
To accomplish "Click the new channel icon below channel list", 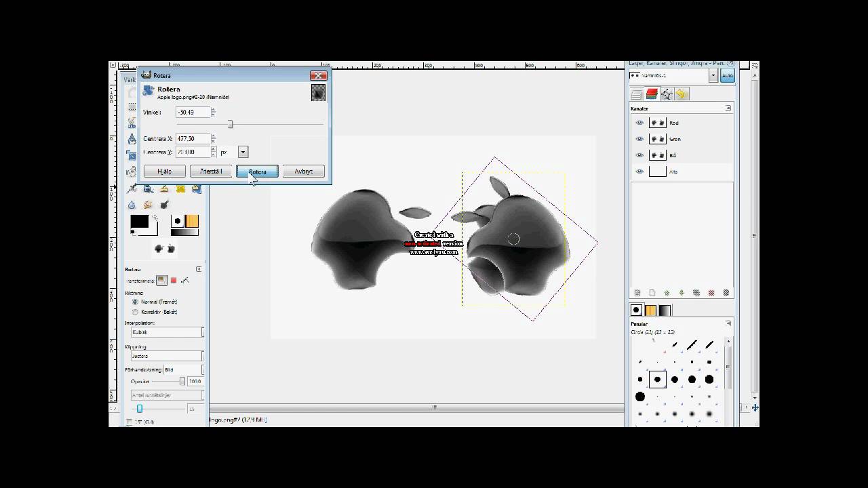I will tap(652, 293).
